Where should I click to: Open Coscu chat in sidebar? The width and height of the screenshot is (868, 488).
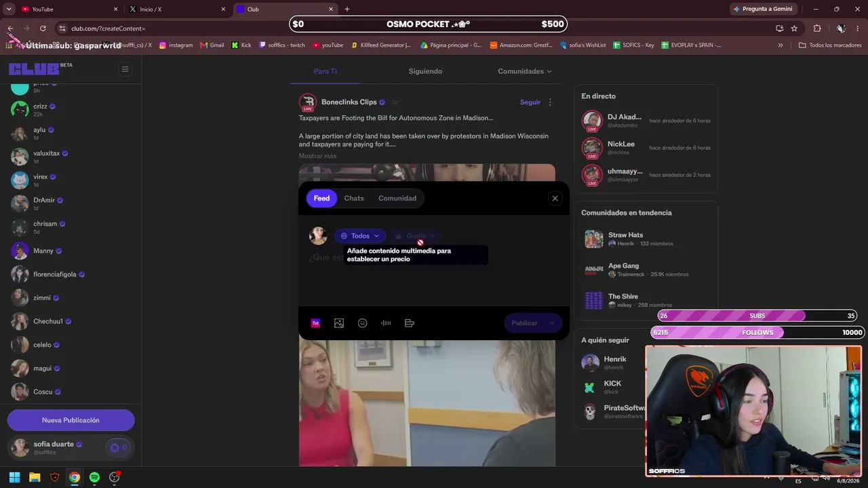(x=71, y=392)
